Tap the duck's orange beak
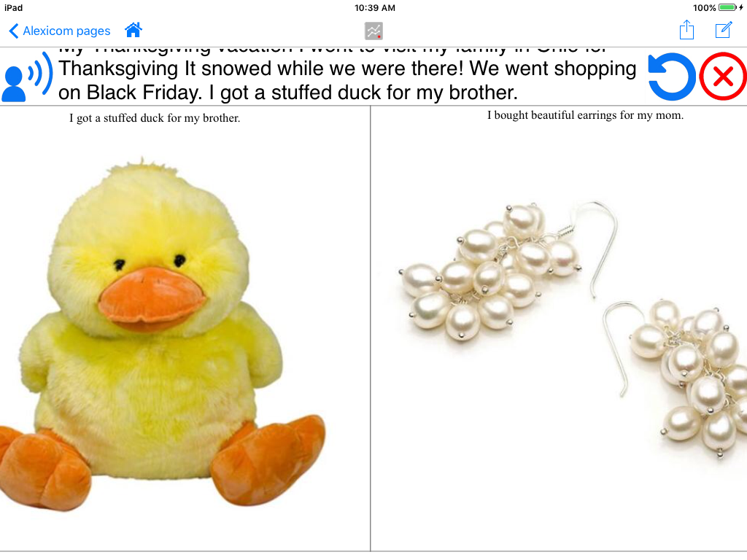This screenshot has height=560, width=747. [x=152, y=299]
